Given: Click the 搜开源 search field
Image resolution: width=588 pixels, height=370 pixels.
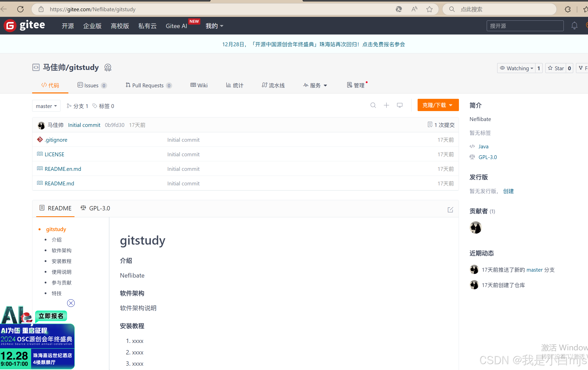Looking at the screenshot, I should point(525,26).
